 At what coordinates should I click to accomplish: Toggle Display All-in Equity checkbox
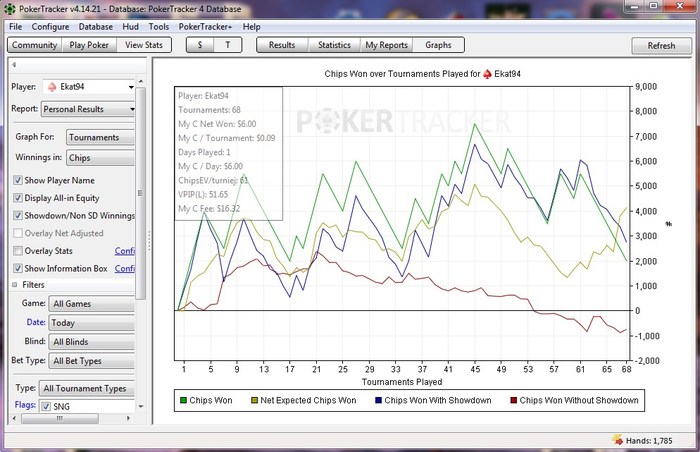click(18, 197)
